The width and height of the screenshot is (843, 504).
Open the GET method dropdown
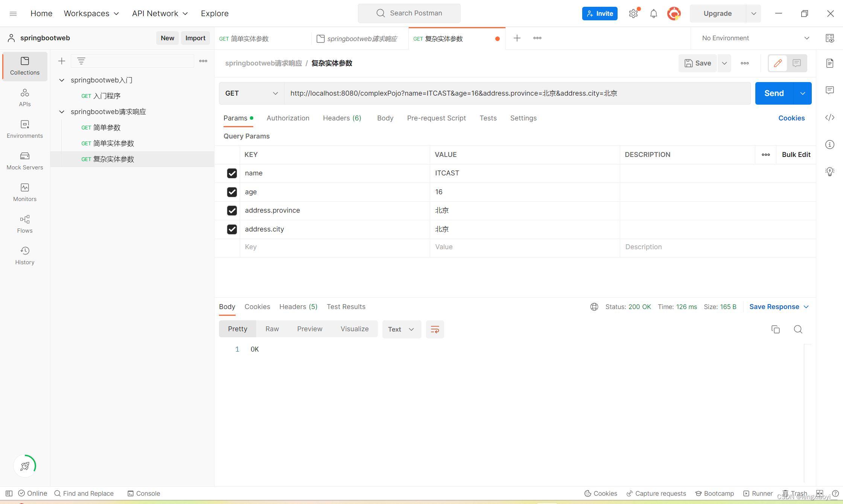[x=251, y=93]
